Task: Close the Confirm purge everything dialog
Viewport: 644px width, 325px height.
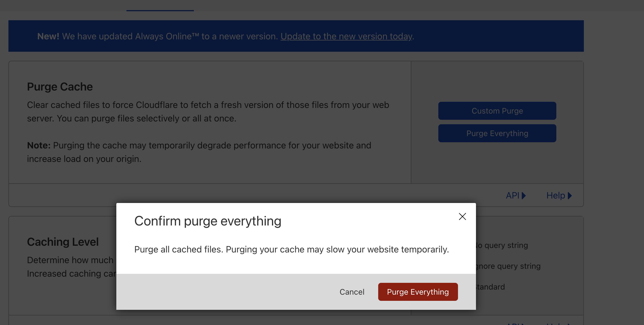Action: point(462,216)
